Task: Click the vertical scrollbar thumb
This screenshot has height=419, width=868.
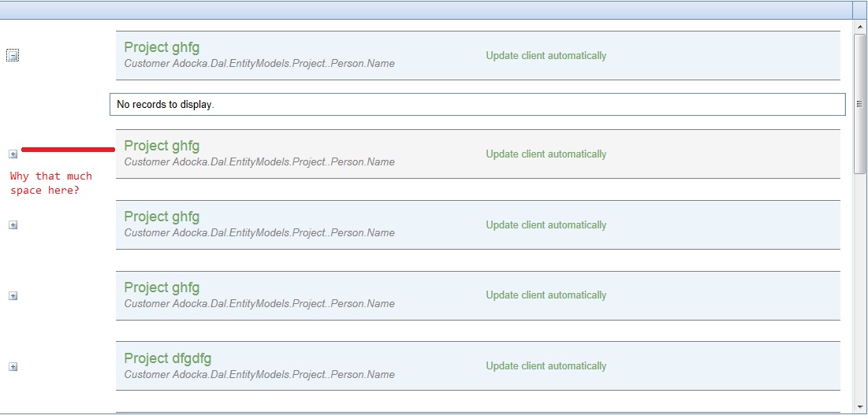Action: pyautogui.click(x=859, y=103)
